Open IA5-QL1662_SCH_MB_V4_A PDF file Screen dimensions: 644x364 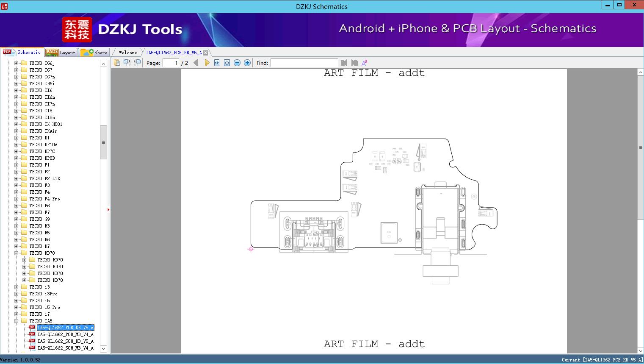pyautogui.click(x=65, y=348)
